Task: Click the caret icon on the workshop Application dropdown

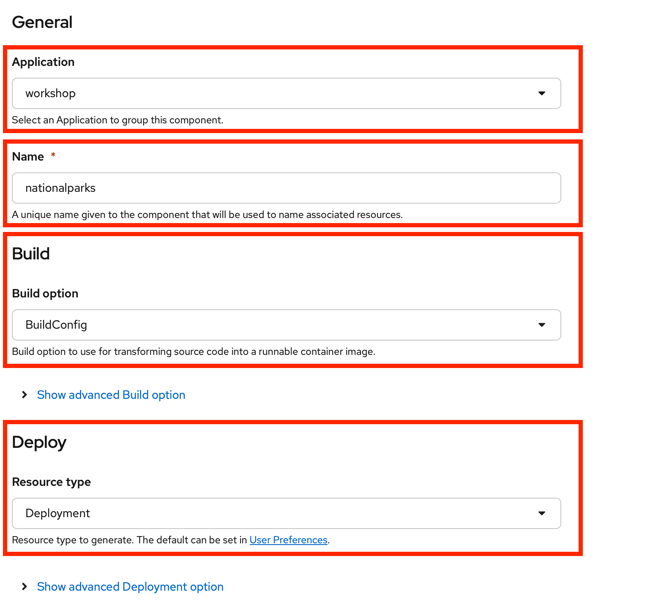Action: [x=542, y=93]
